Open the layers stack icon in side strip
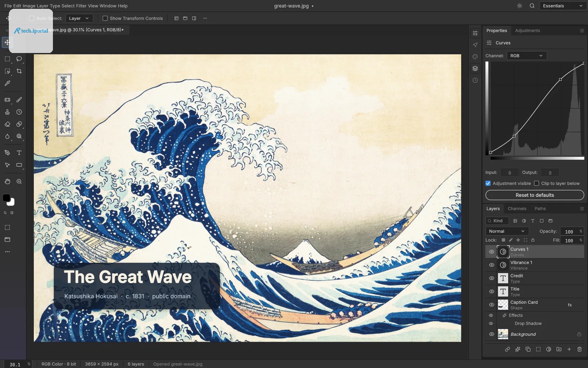 pyautogui.click(x=475, y=68)
